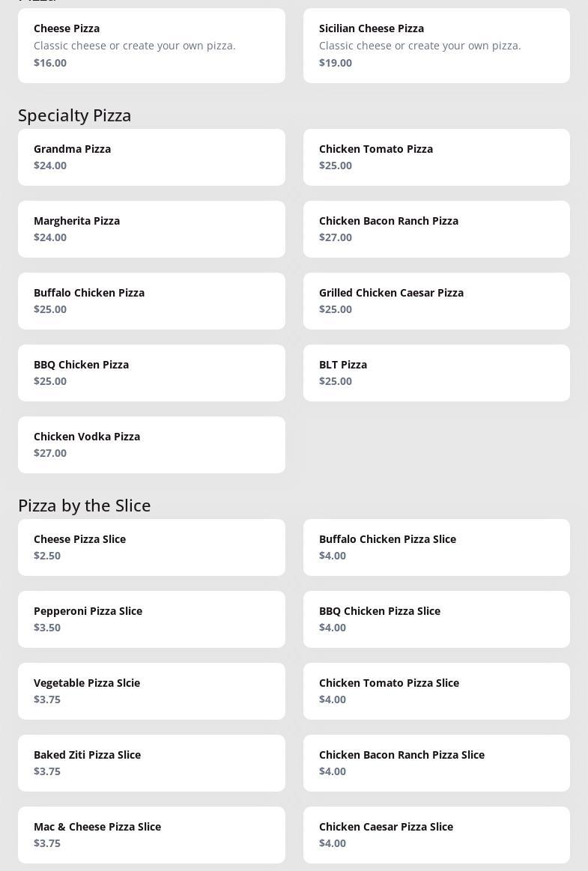Open the Baked Ziti Pizza Slice
Image resolution: width=588 pixels, height=871 pixels.
coord(151,763)
